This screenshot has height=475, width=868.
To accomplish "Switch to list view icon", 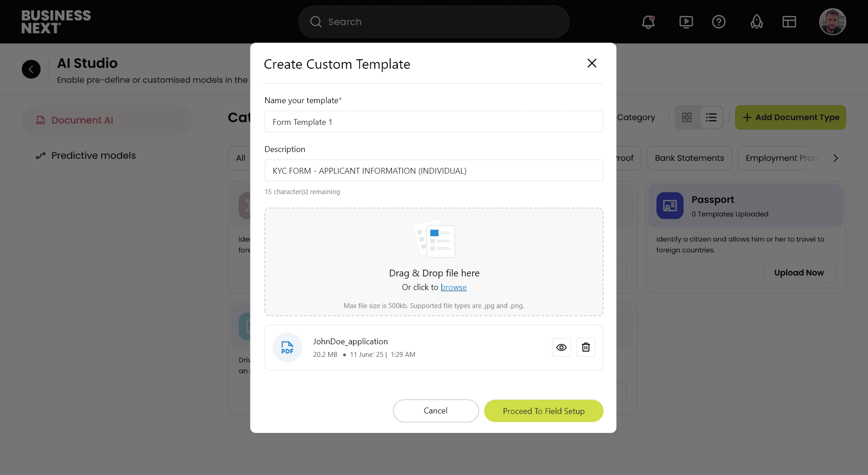I will point(711,118).
